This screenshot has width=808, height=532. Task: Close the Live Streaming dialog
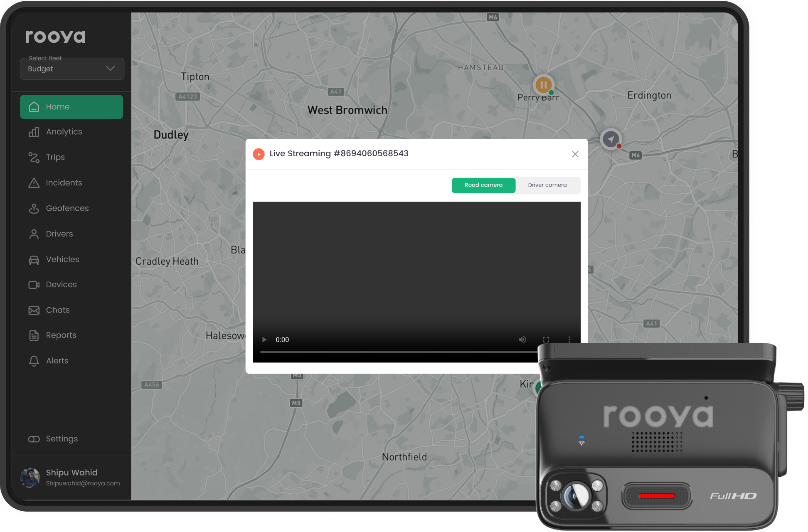[575, 154]
